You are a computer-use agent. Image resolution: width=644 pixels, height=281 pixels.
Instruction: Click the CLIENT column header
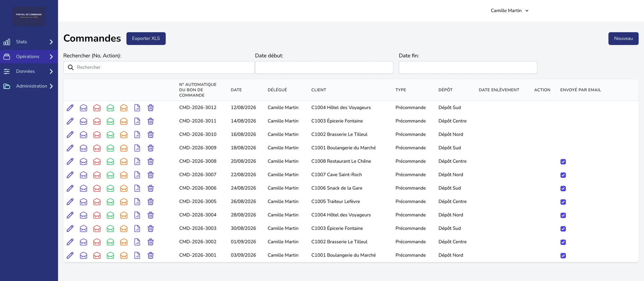click(319, 90)
